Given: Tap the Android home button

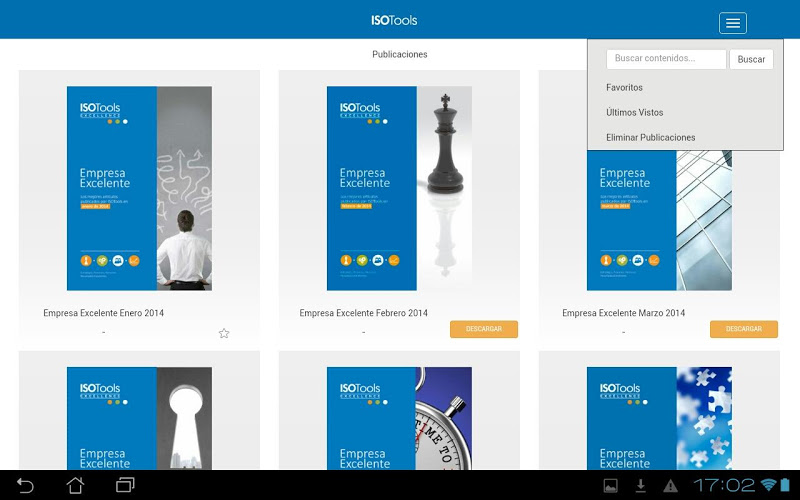Looking at the screenshot, I should pyautogui.click(x=76, y=485).
